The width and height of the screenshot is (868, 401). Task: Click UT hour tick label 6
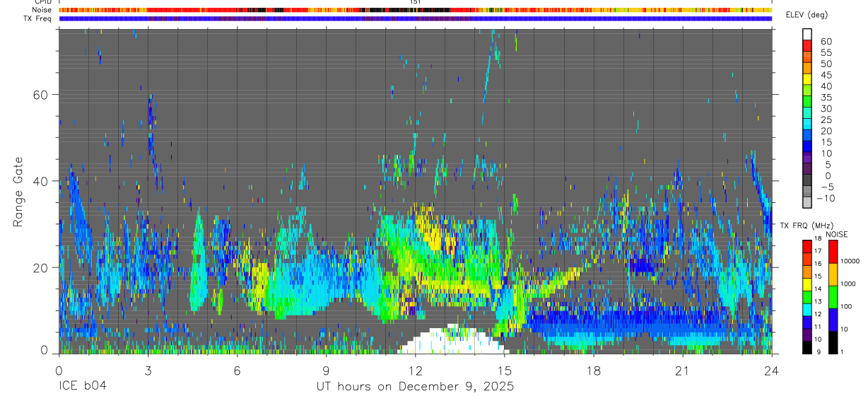[237, 370]
